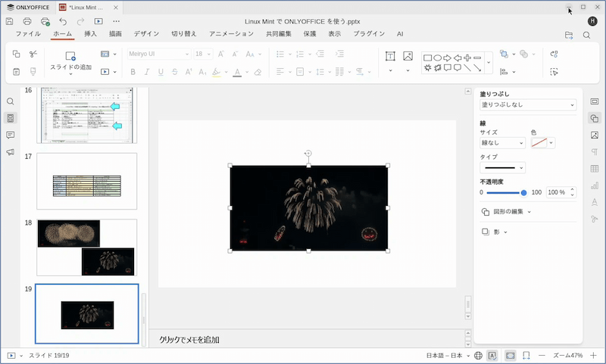
Task: Open the search icon in left sidebar
Action: tap(11, 102)
